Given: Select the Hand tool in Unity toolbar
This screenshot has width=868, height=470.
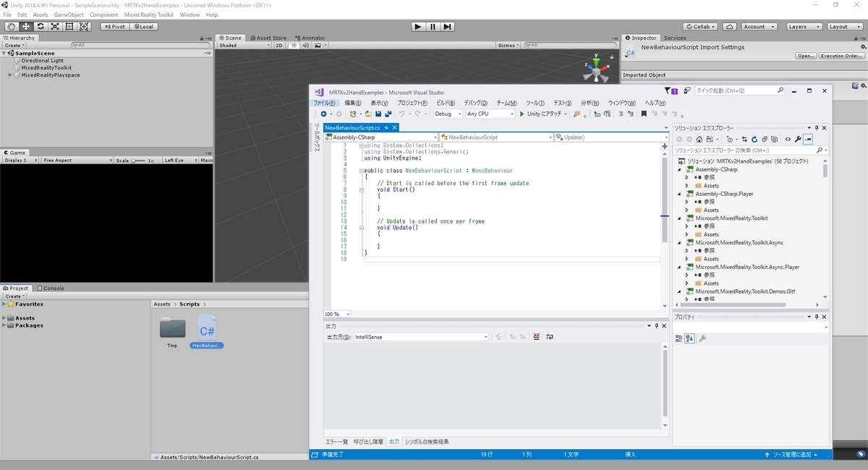Looking at the screenshot, I should 10,26.
